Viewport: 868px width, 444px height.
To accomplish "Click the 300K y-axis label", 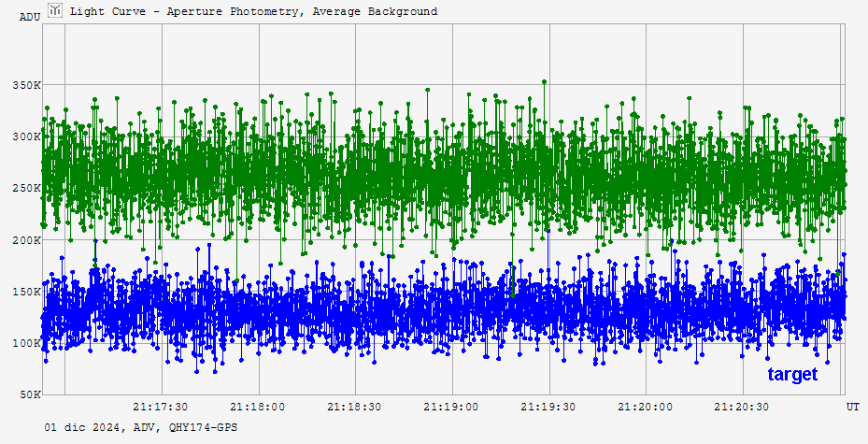I will 26,136.
